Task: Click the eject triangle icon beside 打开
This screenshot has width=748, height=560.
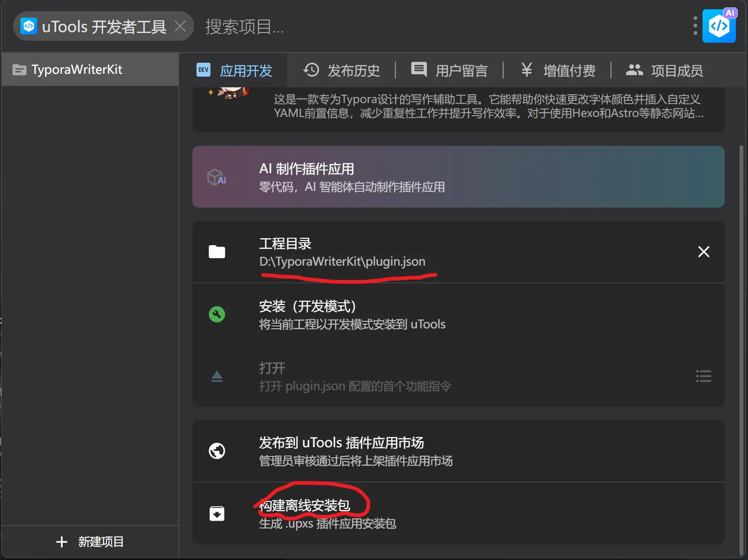Action: (x=217, y=376)
